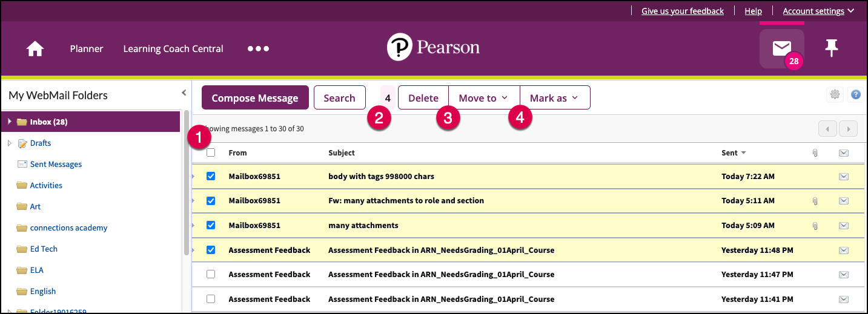Go to next page of messages arrow

click(849, 128)
